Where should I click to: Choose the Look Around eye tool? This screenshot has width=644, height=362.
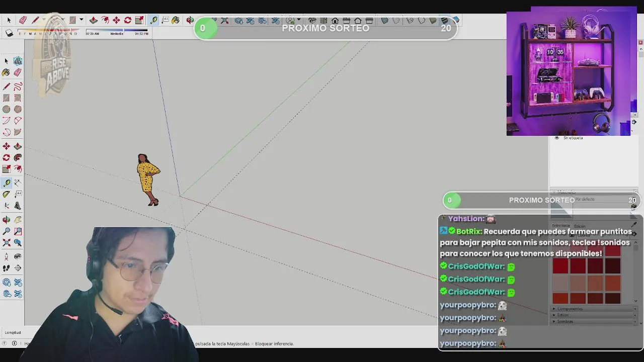(x=18, y=256)
